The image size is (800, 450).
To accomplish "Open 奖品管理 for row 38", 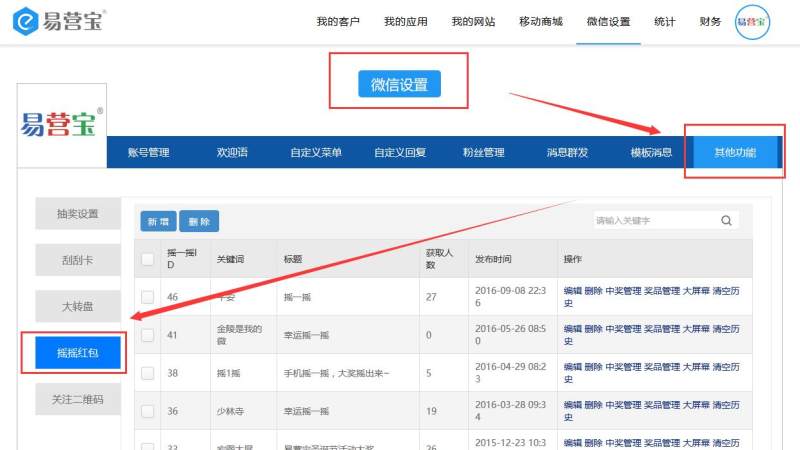I will [662, 367].
